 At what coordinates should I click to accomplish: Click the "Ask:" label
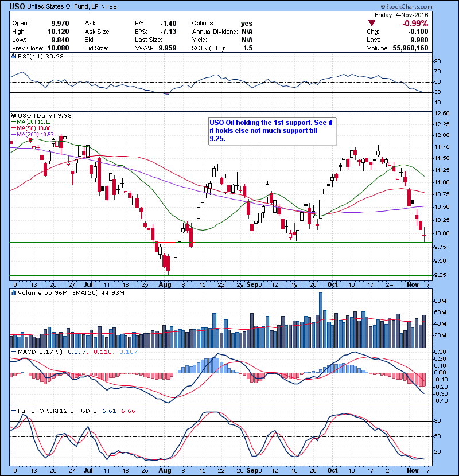91,24
